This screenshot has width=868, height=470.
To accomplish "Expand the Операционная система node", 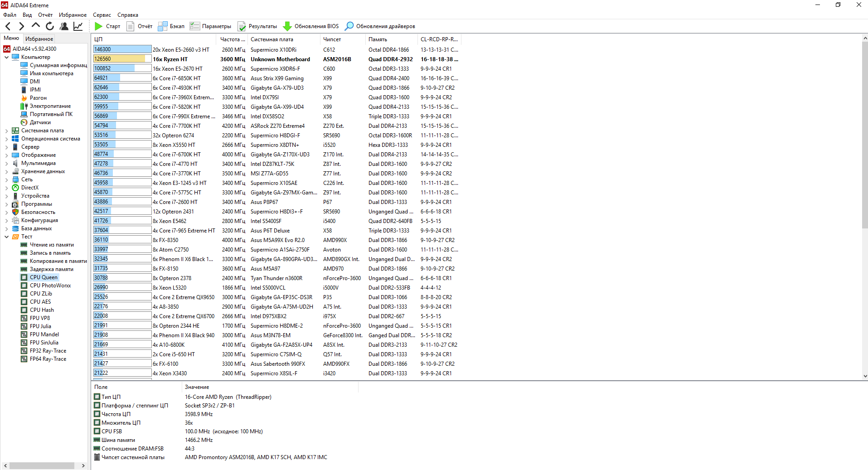I will click(6, 139).
